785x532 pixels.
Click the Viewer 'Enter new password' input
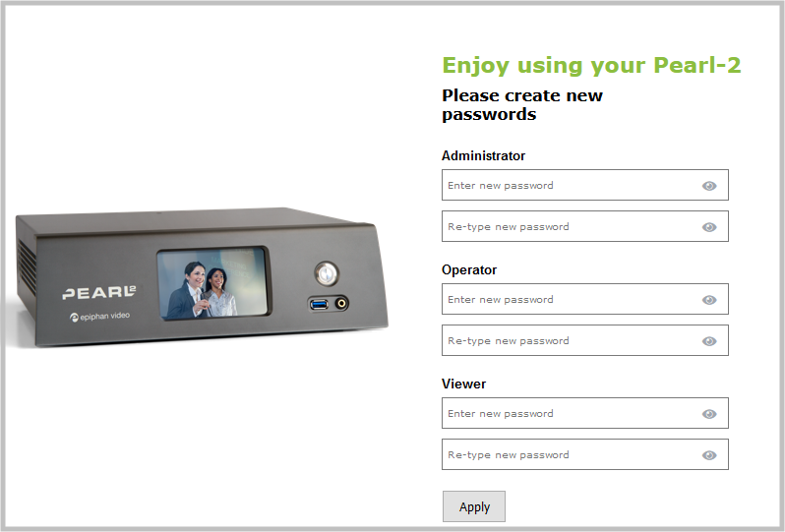(x=584, y=413)
